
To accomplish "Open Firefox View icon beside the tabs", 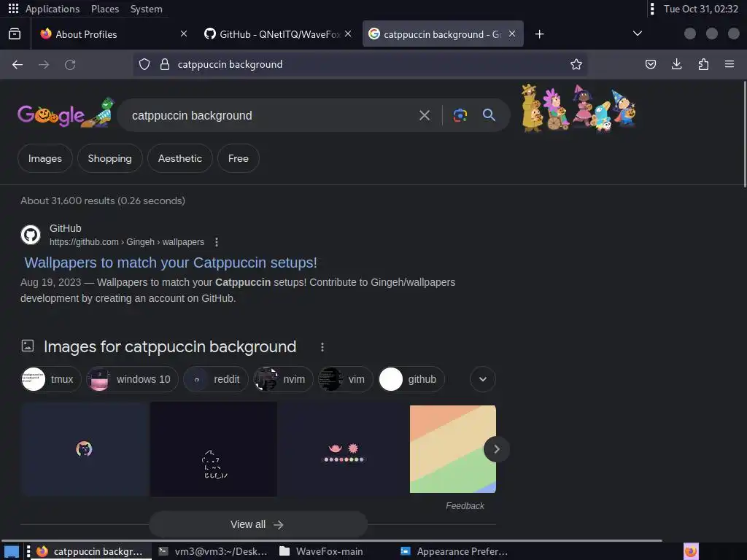I will pos(15,34).
